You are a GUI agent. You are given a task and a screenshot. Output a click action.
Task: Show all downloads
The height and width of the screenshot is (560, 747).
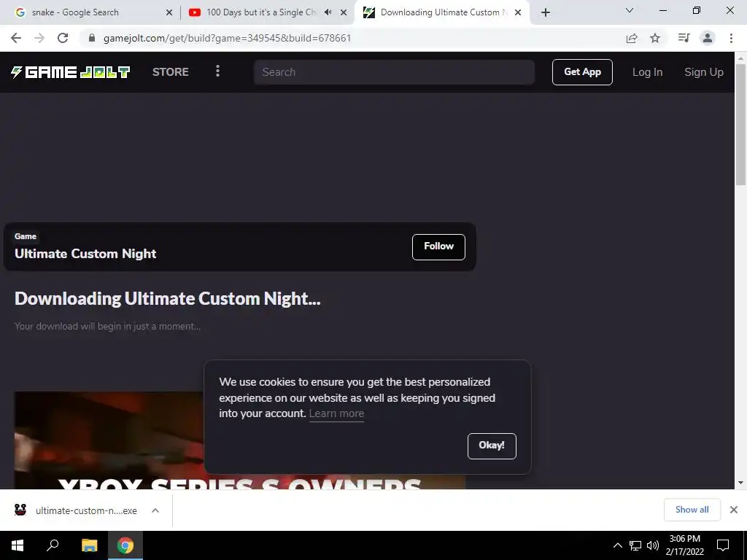[692, 510]
